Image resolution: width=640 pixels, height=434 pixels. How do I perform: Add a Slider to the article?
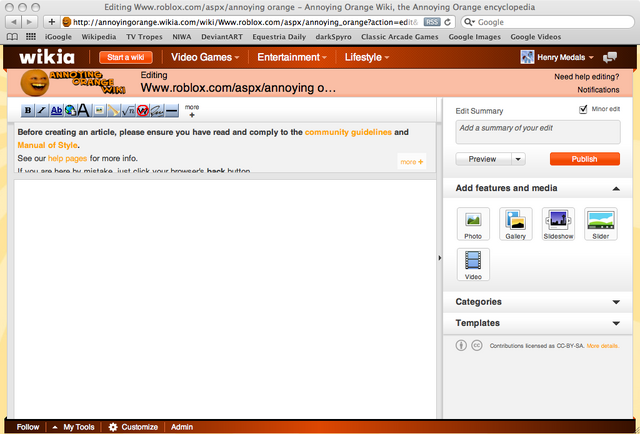pos(600,224)
